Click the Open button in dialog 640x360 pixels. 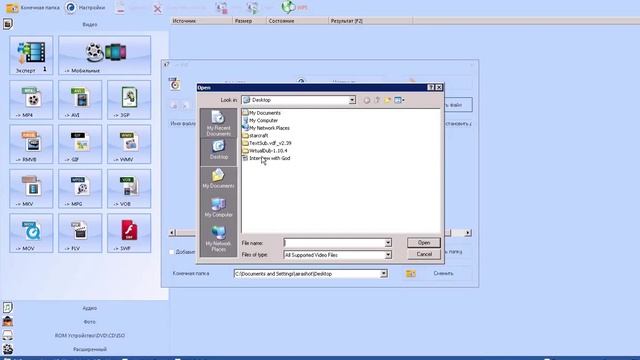[424, 242]
